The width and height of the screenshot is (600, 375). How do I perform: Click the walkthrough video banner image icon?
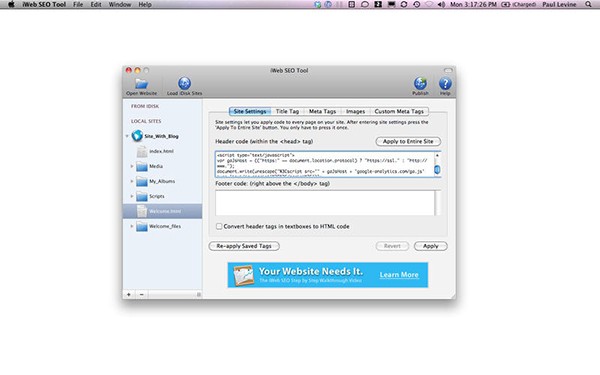(x=243, y=275)
